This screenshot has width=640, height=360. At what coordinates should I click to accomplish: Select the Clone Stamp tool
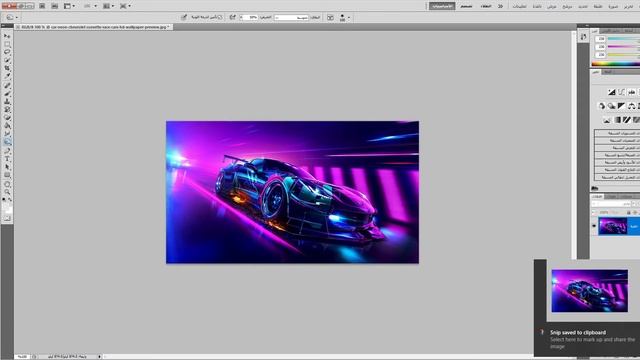tap(7, 102)
